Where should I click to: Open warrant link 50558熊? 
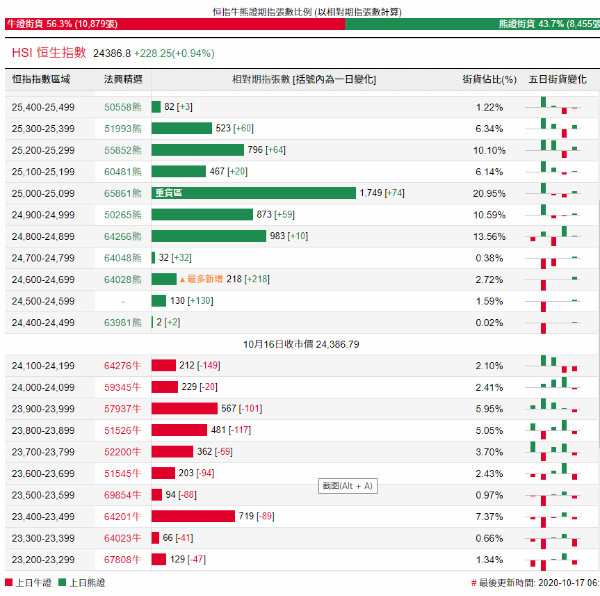tap(122, 107)
